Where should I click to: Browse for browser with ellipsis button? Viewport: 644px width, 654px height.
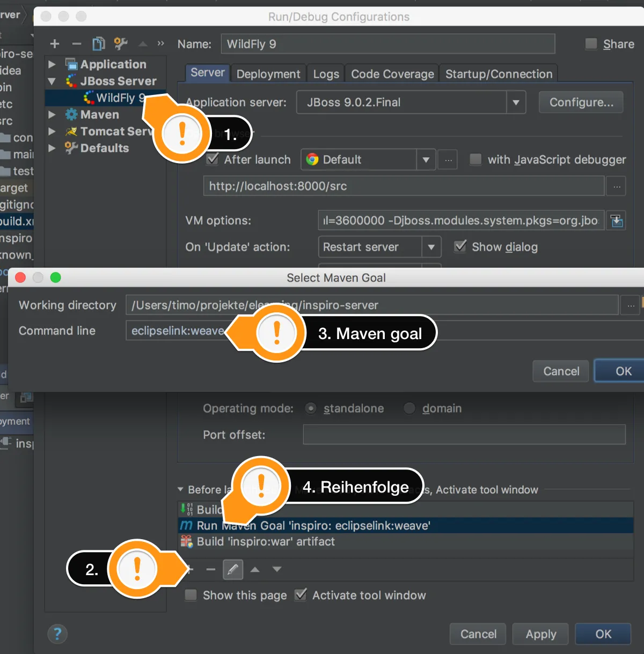(448, 159)
